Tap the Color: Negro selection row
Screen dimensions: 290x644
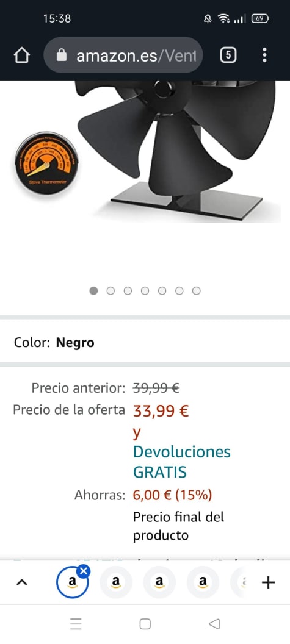point(145,343)
